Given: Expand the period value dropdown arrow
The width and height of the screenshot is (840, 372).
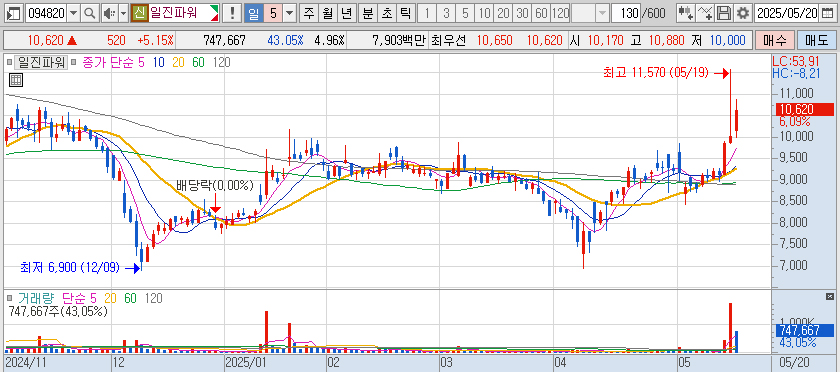Looking at the screenshot, I should click(x=289, y=13).
